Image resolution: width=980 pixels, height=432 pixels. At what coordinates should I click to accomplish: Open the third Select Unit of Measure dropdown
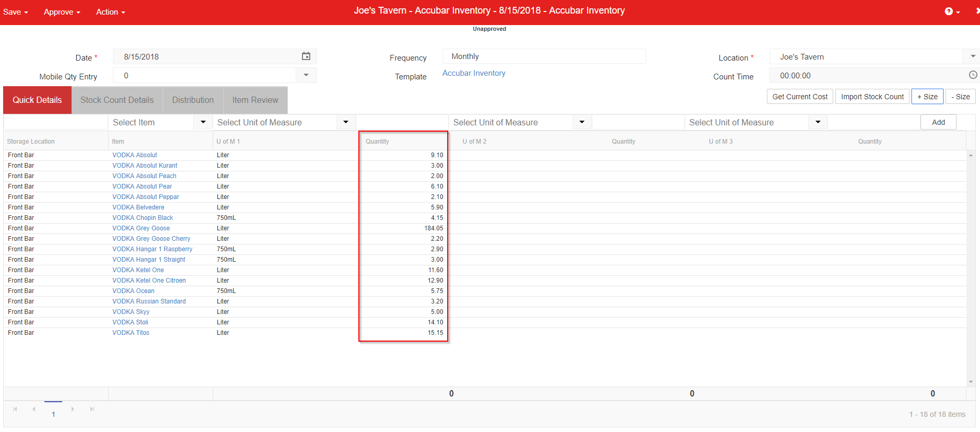pos(818,122)
